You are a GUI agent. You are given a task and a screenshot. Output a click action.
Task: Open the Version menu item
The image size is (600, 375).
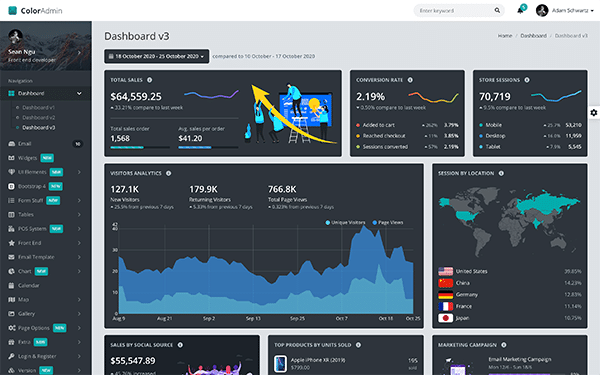46,370
